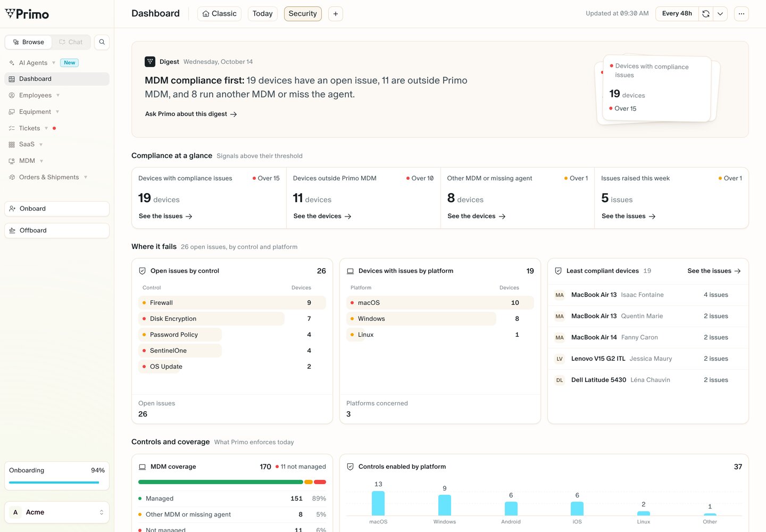Open the Orders & Shipments section
Viewport: 766px width, 532px height.
click(49, 177)
